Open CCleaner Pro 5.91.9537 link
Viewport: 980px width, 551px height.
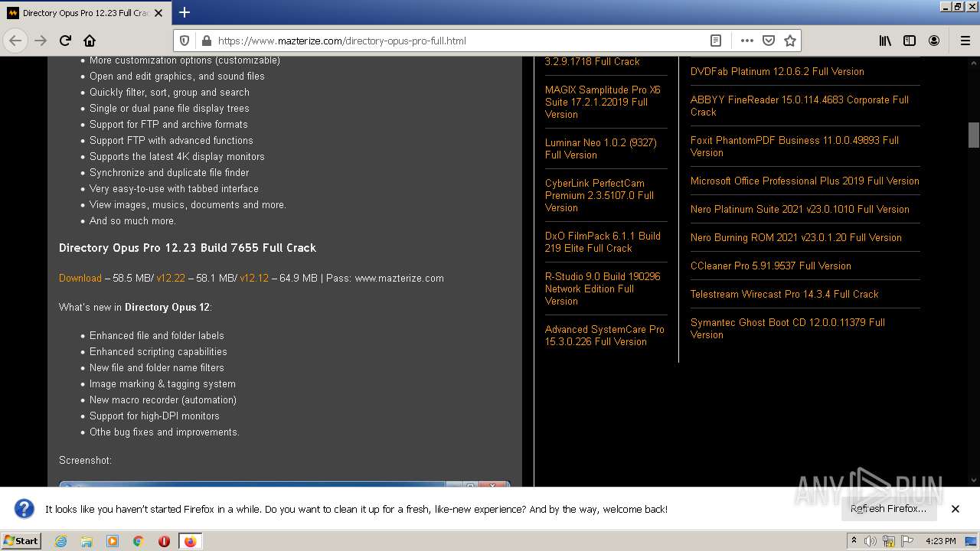pyautogui.click(x=771, y=266)
